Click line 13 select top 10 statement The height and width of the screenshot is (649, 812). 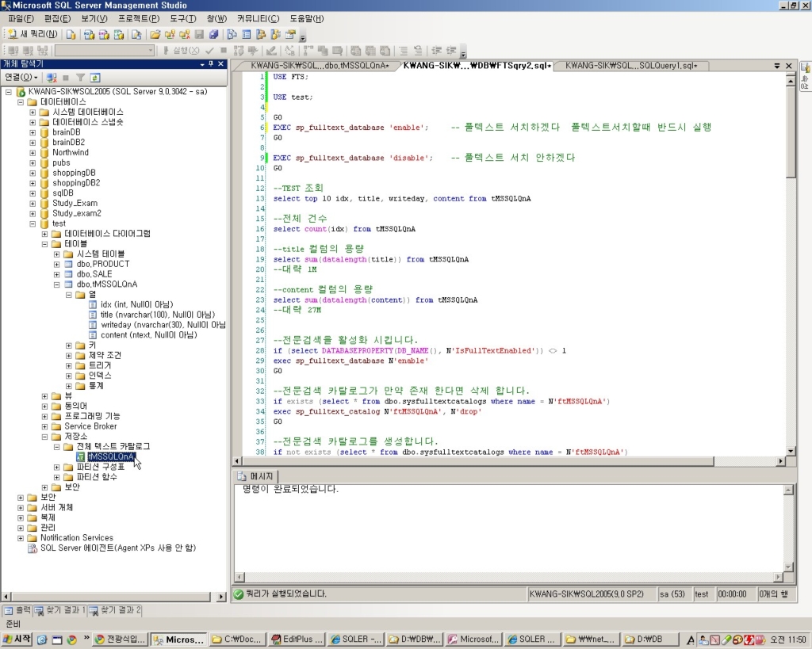(402, 199)
